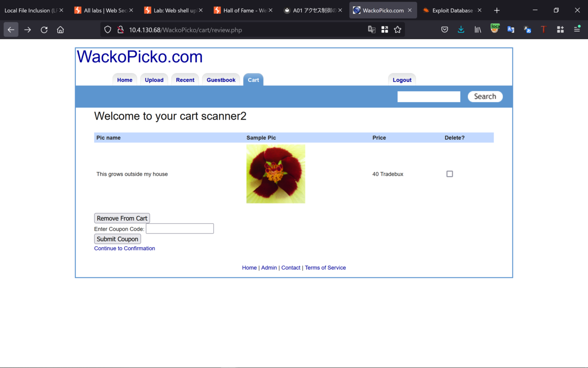Open the extensions puzzle icon

(x=560, y=30)
